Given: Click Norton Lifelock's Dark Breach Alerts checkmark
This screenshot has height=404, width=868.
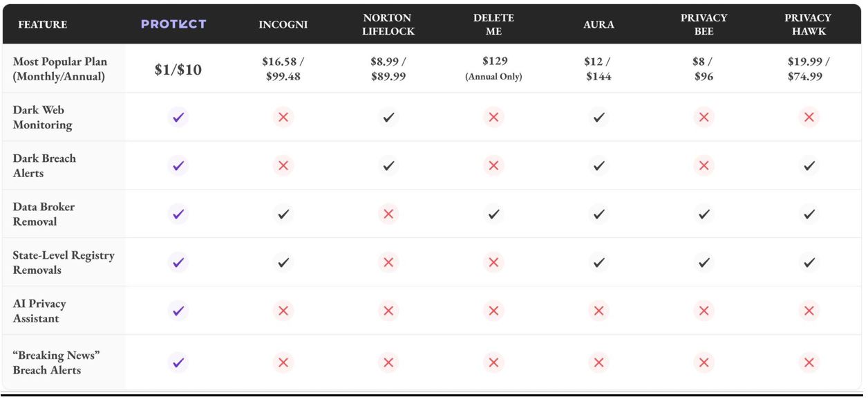Looking at the screenshot, I should click(x=388, y=166).
